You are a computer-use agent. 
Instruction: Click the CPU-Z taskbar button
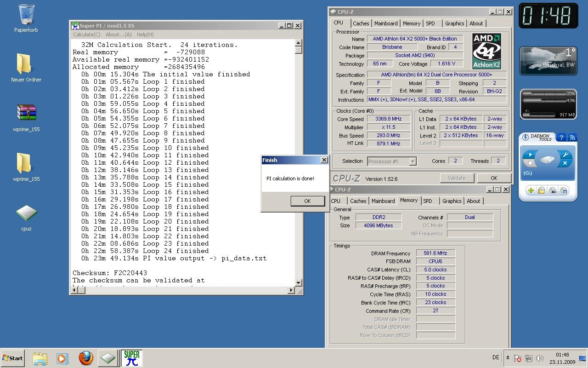tap(108, 358)
